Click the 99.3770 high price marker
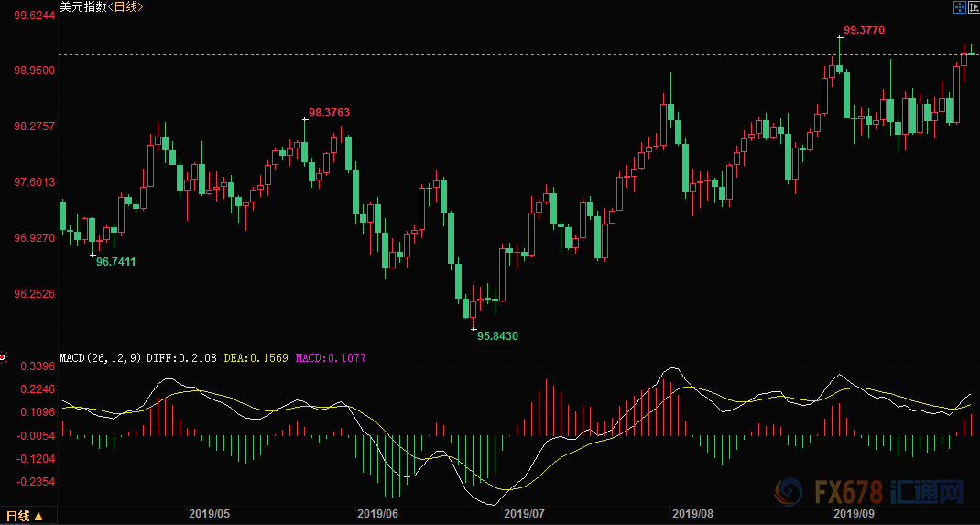980x525 pixels. click(864, 30)
